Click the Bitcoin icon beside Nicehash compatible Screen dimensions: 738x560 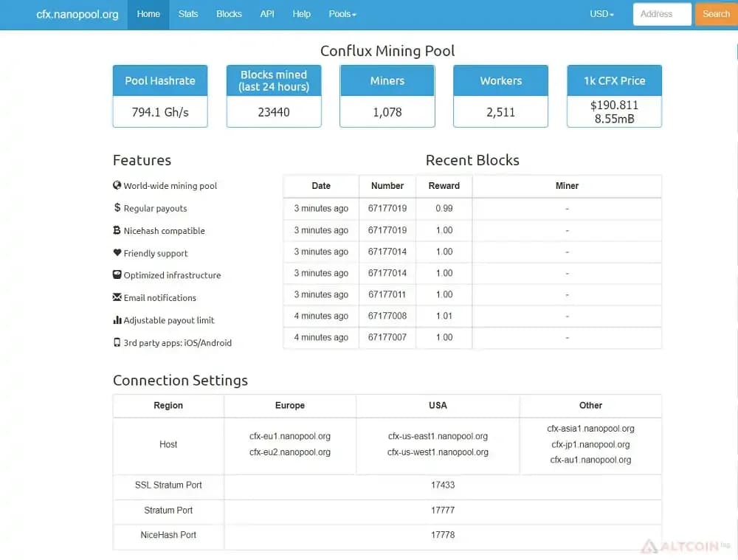(117, 230)
